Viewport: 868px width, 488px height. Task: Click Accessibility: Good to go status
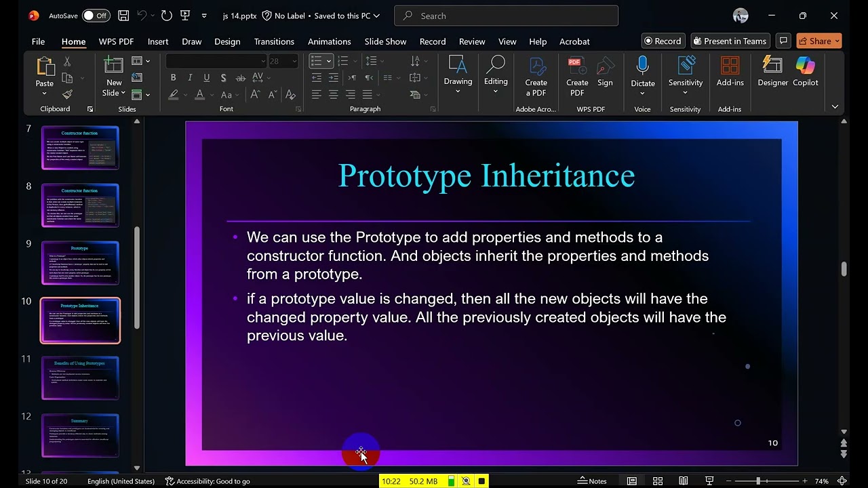point(208,481)
